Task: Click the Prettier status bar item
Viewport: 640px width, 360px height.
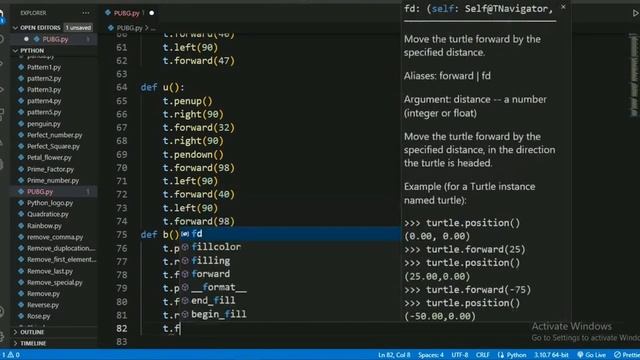Action: coord(627,355)
